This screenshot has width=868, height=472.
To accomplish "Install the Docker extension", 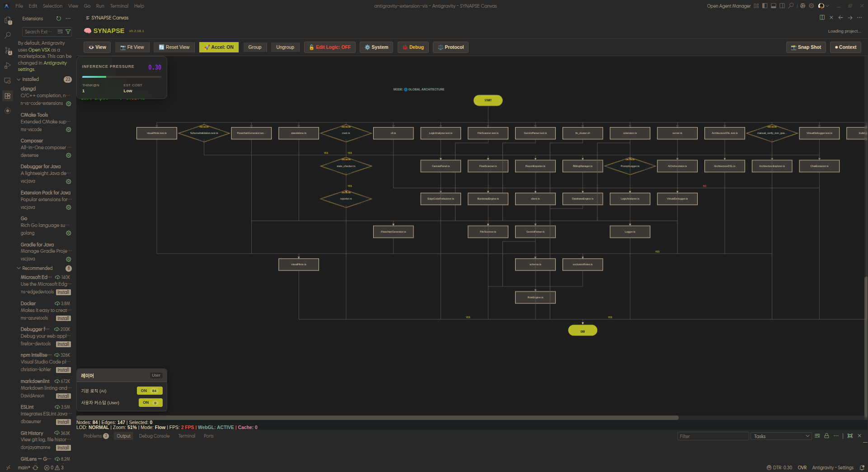I will tap(63, 318).
